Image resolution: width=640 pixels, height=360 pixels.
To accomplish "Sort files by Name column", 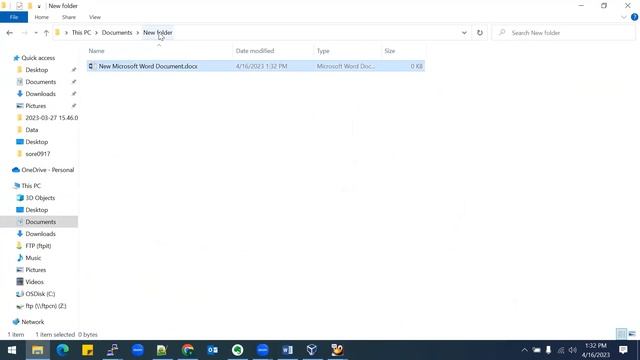I will coord(96,51).
